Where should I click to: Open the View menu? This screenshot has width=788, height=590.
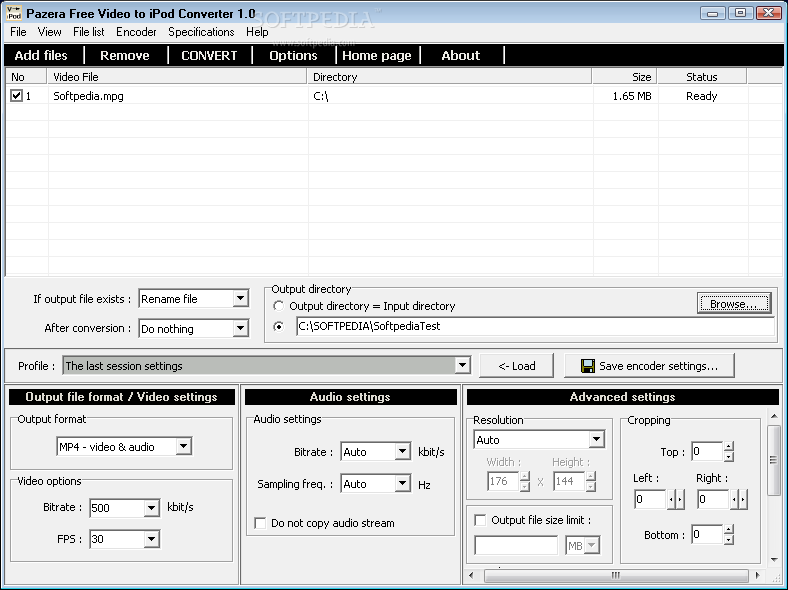[49, 32]
